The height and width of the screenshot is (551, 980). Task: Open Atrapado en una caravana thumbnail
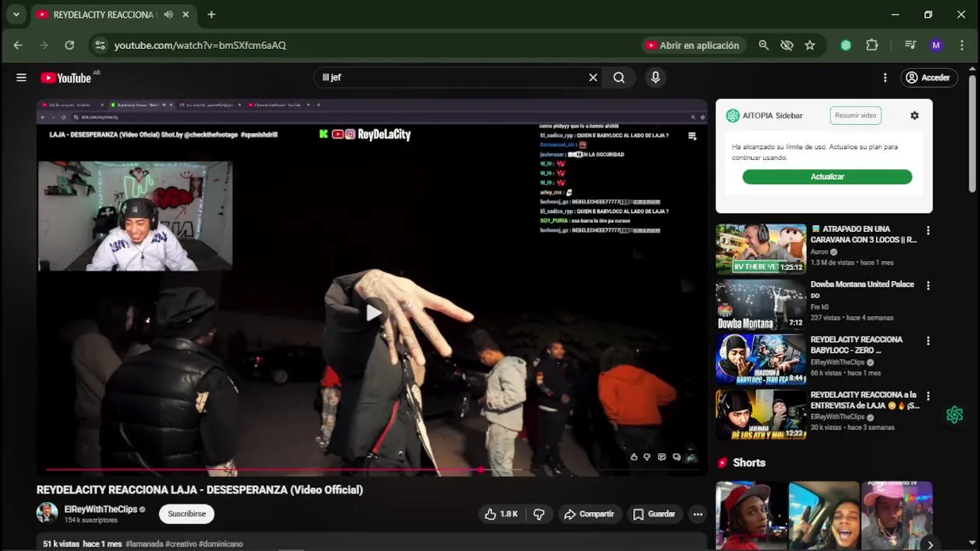pyautogui.click(x=761, y=249)
